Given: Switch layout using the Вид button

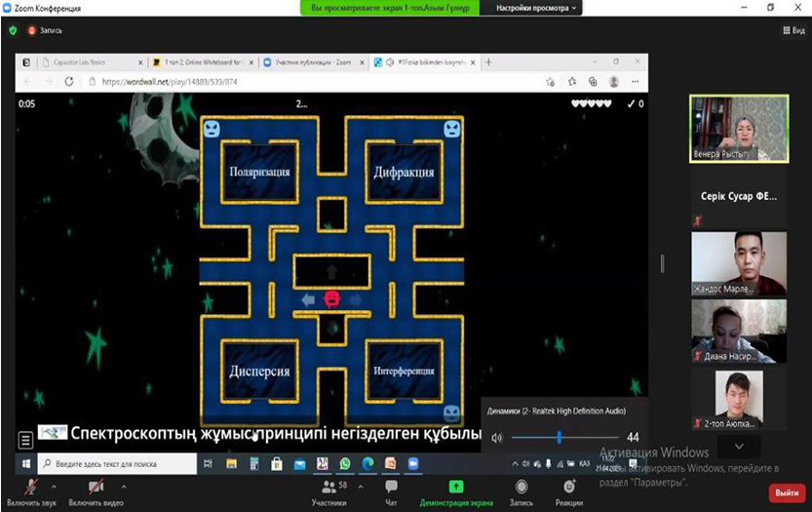Looking at the screenshot, I should click(793, 30).
